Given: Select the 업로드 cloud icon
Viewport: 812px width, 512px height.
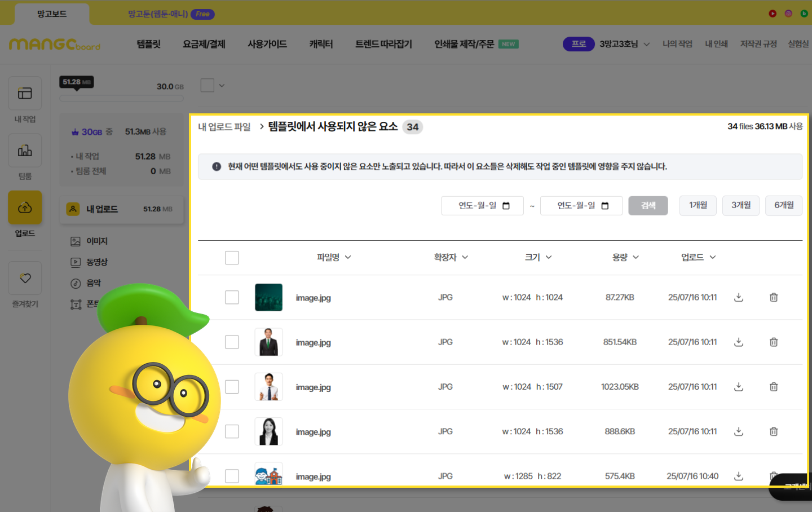Looking at the screenshot, I should 25,208.
